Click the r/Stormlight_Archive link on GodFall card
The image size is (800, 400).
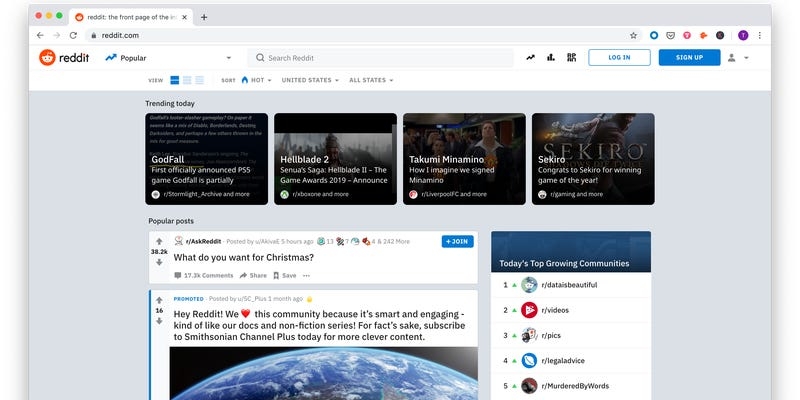tap(207, 194)
